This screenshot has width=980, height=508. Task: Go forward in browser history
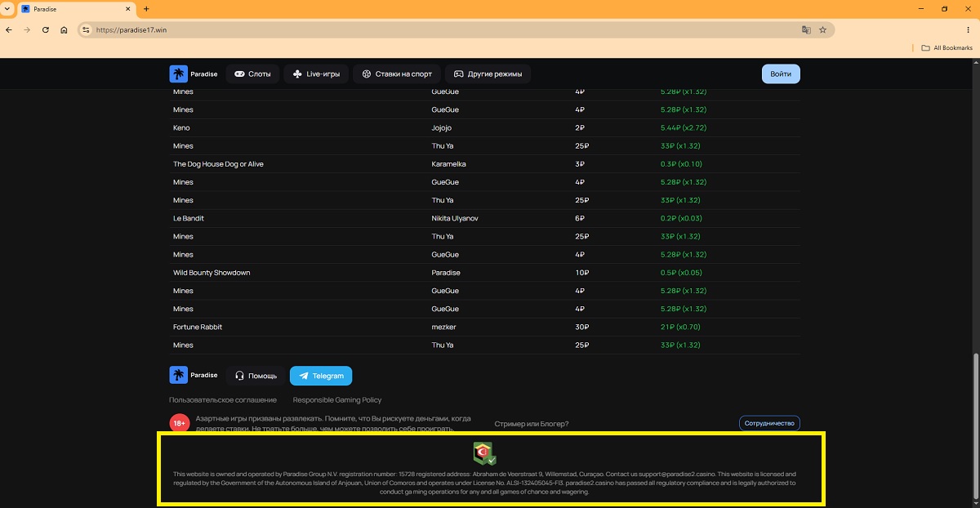27,29
